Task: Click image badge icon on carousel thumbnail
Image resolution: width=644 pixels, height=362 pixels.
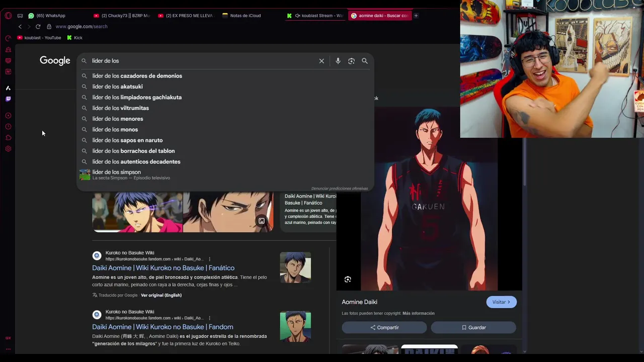Action: (x=262, y=221)
